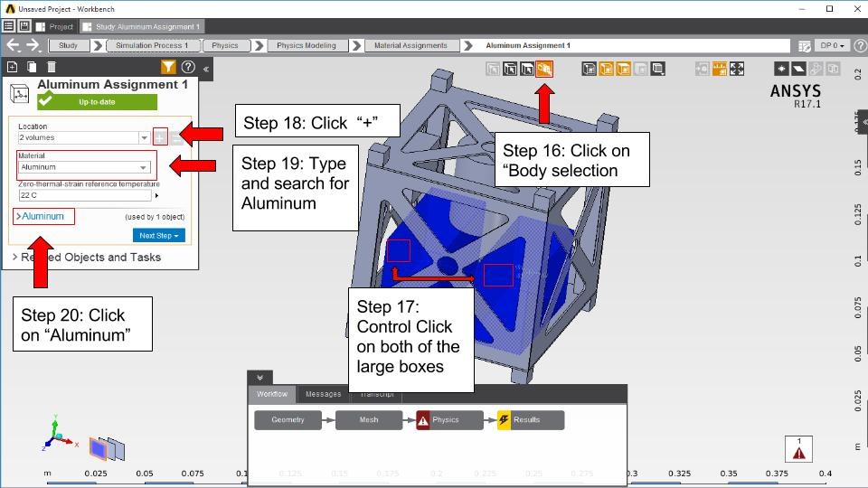868x488 pixels.
Task: Switch to Study: Aluminum Assignment 1 tab
Action: point(142,26)
